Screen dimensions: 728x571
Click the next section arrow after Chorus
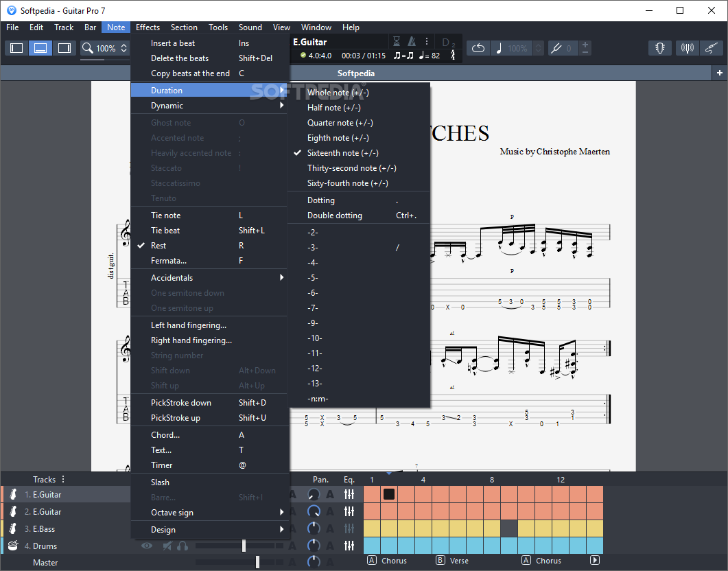pyautogui.click(x=595, y=560)
